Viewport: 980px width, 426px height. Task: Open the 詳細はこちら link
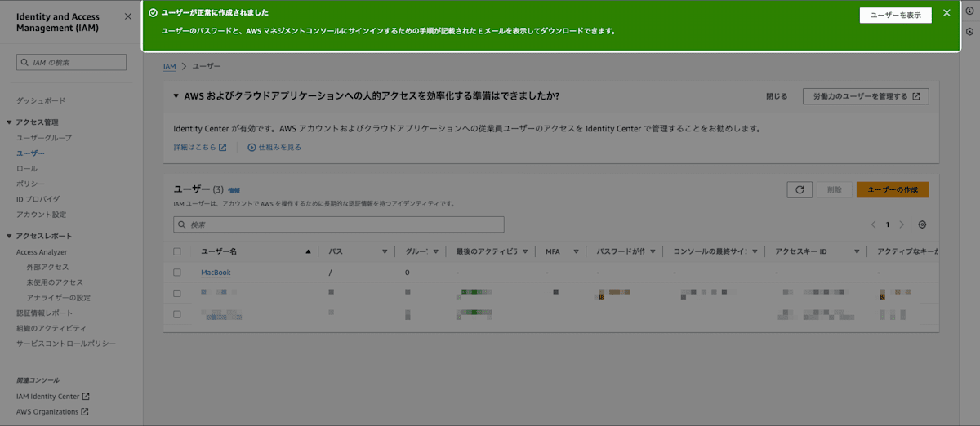(x=200, y=148)
